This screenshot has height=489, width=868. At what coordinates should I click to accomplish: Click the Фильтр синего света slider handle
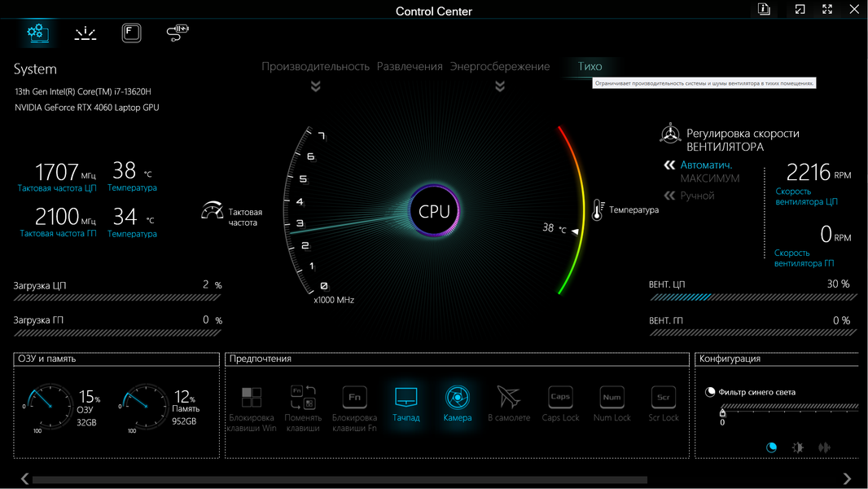tap(722, 412)
